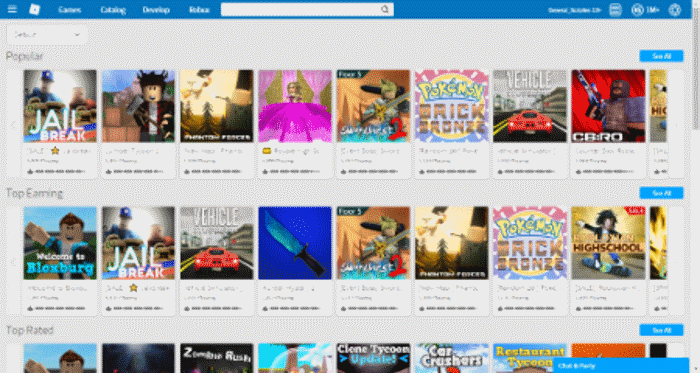Viewport: 700px width, 373px height.
Task: Click the username link in the header
Action: tap(575, 10)
